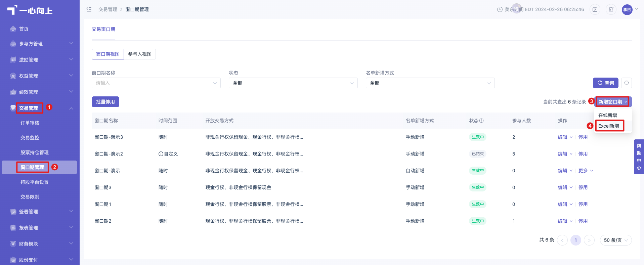Click the 窗口期-演示 name cell
The image size is (644, 265).
pyautogui.click(x=107, y=171)
